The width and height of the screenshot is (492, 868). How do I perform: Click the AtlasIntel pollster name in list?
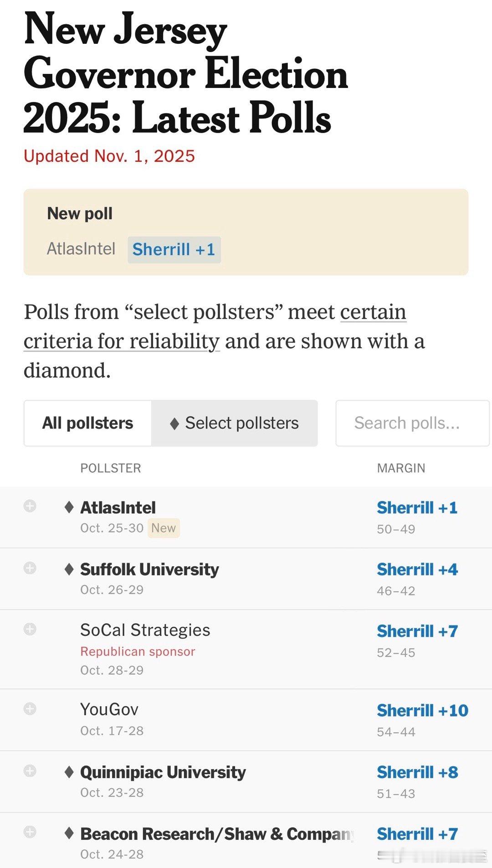point(118,507)
